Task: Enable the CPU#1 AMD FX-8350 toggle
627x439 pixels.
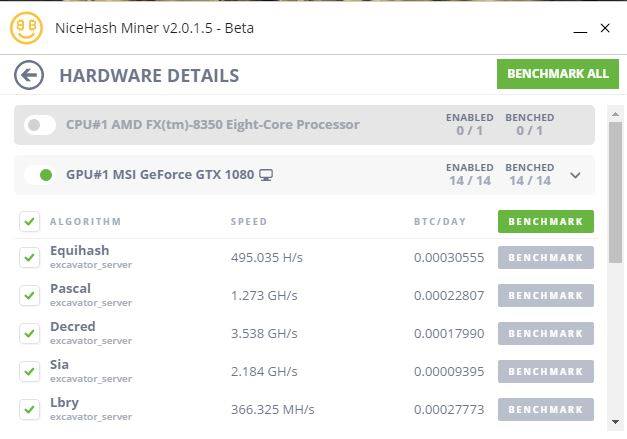Action: [x=40, y=125]
